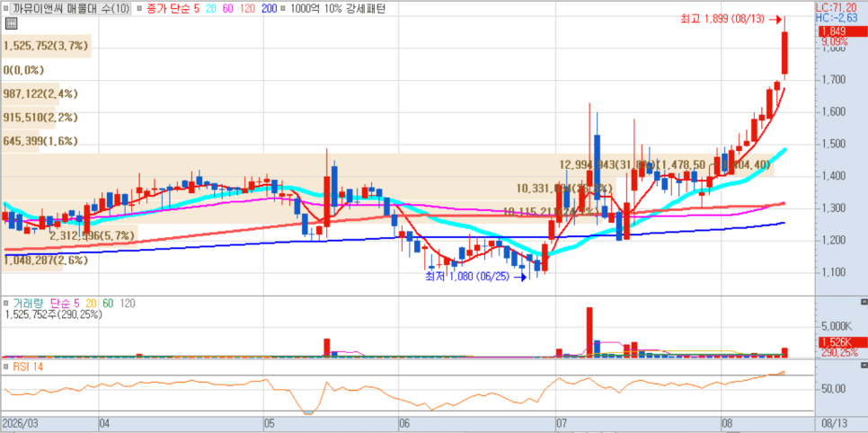868x433 pixels.
Task: Click the small square marker before 종가 단순
Action: [x=137, y=9]
